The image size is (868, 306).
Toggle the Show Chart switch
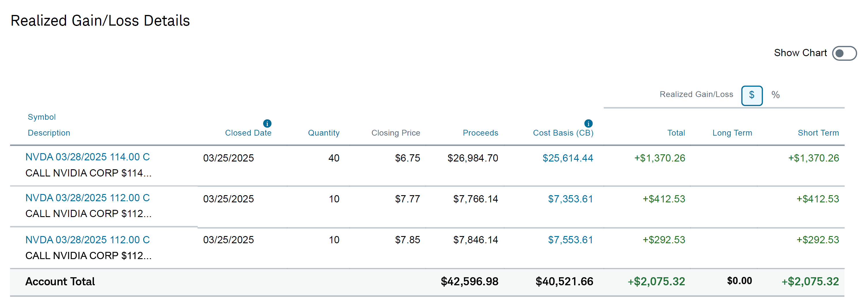tap(844, 53)
